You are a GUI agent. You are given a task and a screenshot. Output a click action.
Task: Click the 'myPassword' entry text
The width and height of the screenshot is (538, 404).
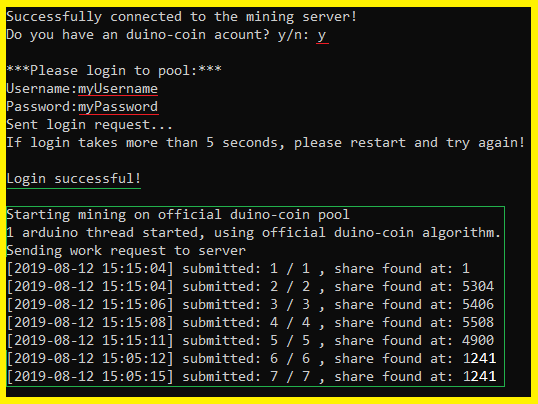pos(118,107)
